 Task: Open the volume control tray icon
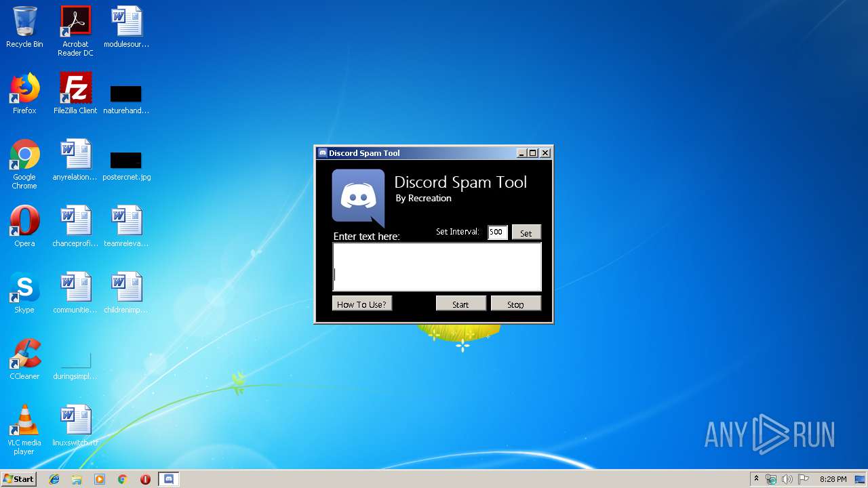pos(787,479)
